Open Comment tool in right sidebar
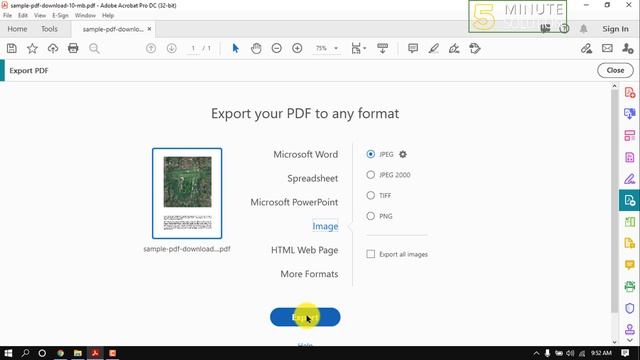The image size is (640, 360). [629, 265]
